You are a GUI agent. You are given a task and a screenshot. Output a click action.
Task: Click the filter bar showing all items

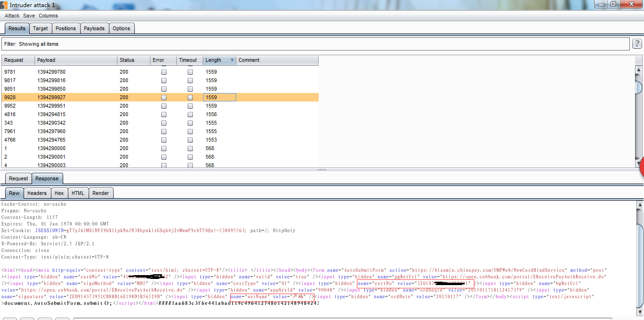tap(316, 44)
